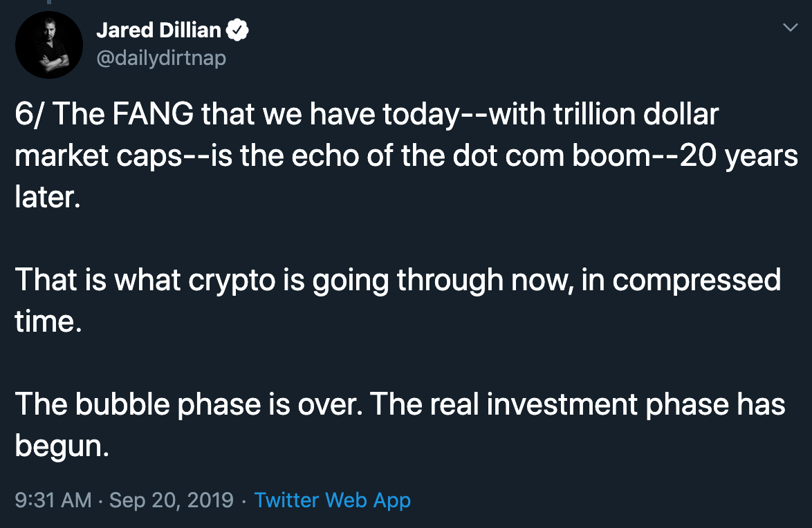Screen dimensions: 812x528
Task: Open the tweet options chevron menu
Action: 791,28
